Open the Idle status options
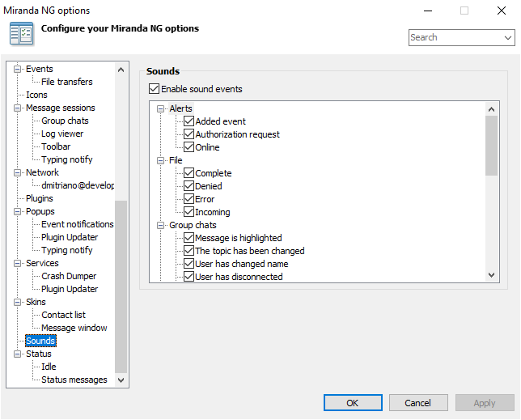 pyautogui.click(x=49, y=367)
